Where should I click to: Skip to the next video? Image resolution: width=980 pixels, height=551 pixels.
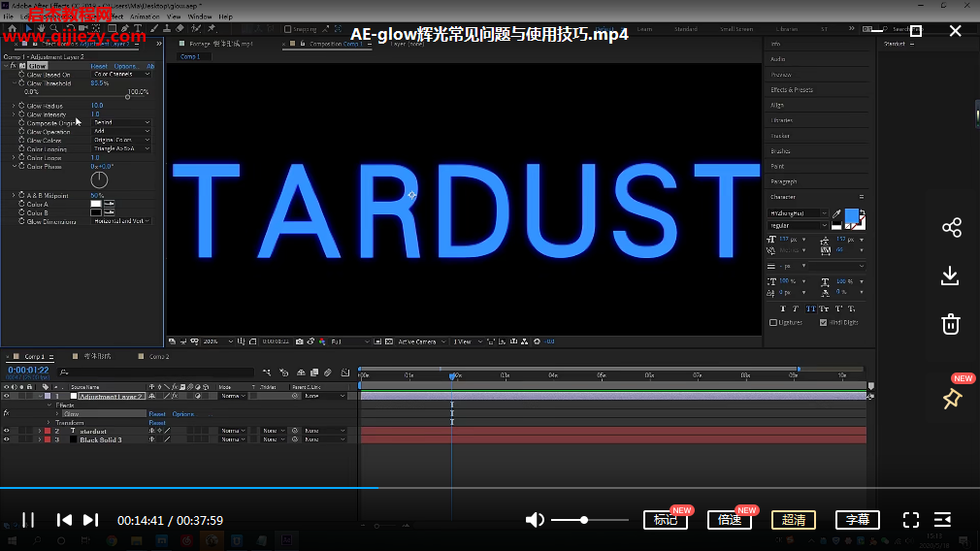tap(91, 520)
